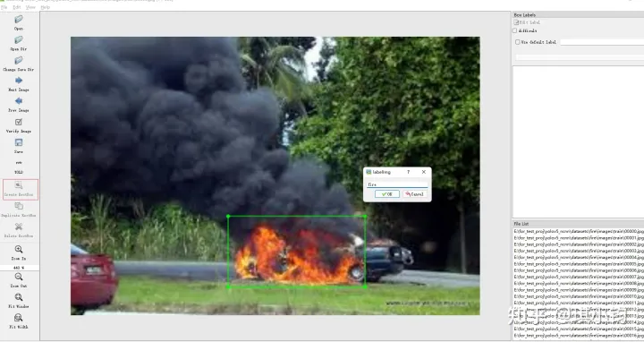Select the Fit Width icon
This screenshot has height=342, width=644.
coord(19,318)
